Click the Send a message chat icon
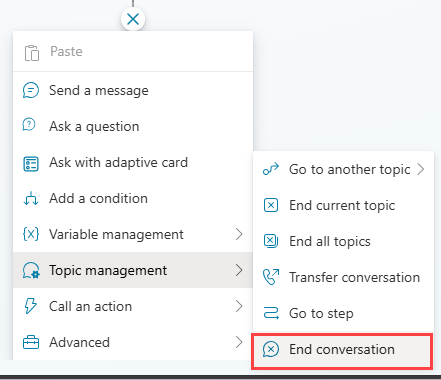 (31, 91)
